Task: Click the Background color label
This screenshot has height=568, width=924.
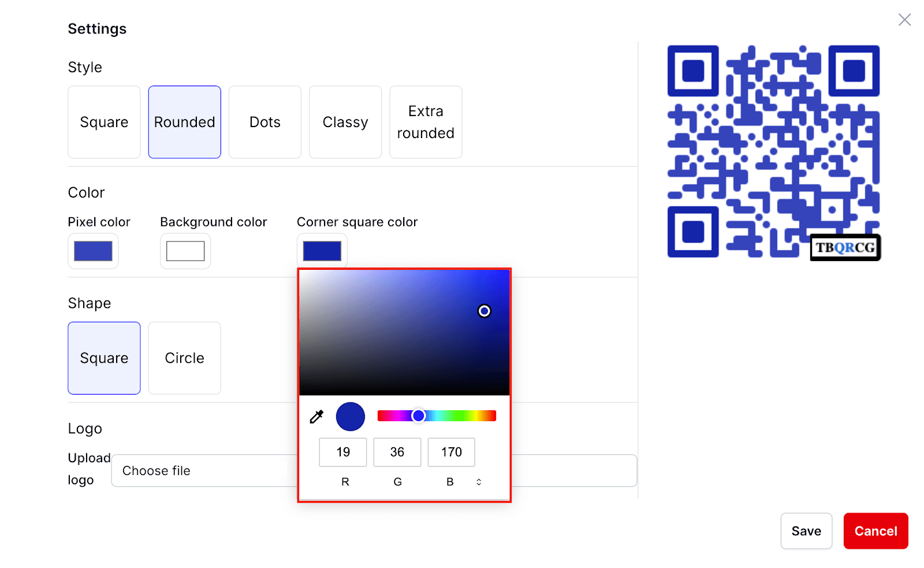Action: [x=214, y=222]
